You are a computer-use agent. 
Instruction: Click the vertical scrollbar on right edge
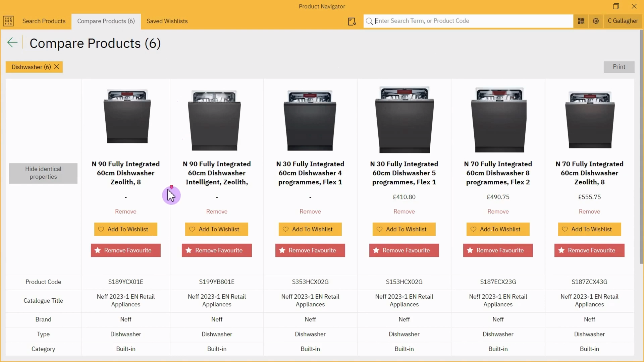click(641, 147)
